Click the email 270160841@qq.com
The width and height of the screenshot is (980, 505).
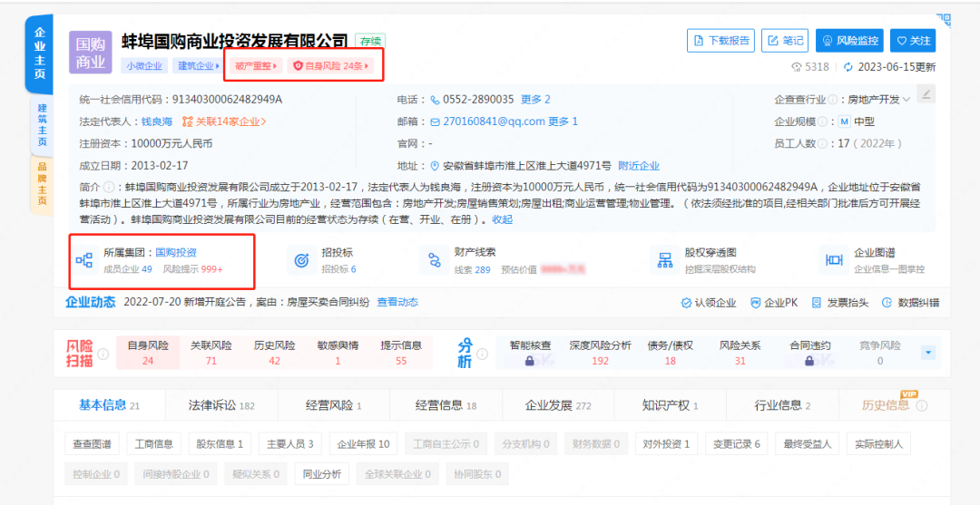(495, 121)
